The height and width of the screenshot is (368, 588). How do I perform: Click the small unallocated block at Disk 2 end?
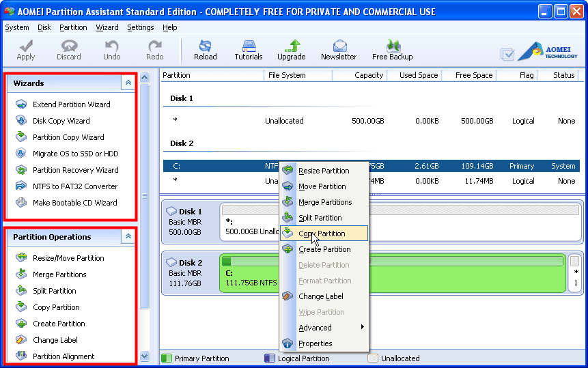click(x=575, y=274)
